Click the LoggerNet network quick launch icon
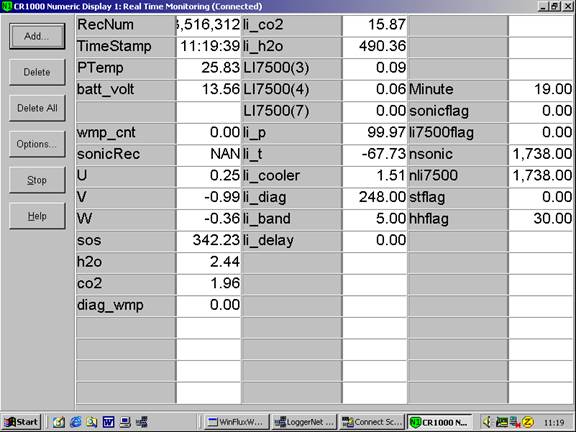 (x=142, y=422)
